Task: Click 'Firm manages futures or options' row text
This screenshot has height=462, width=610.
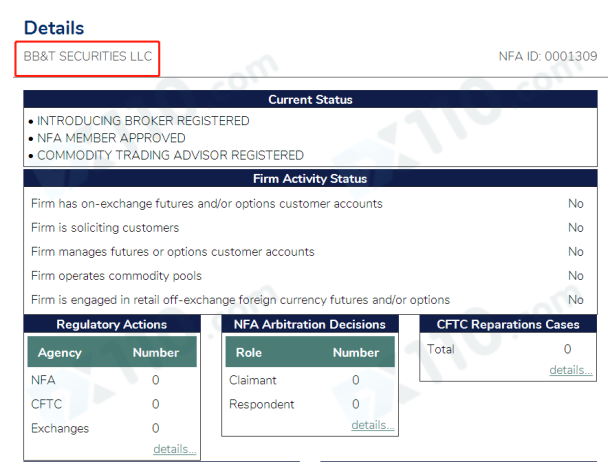Action: [x=173, y=252]
